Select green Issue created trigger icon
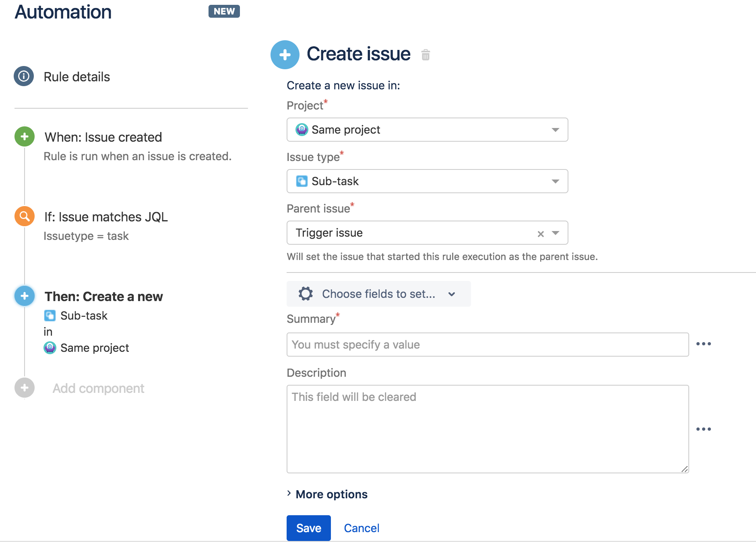 (x=25, y=136)
